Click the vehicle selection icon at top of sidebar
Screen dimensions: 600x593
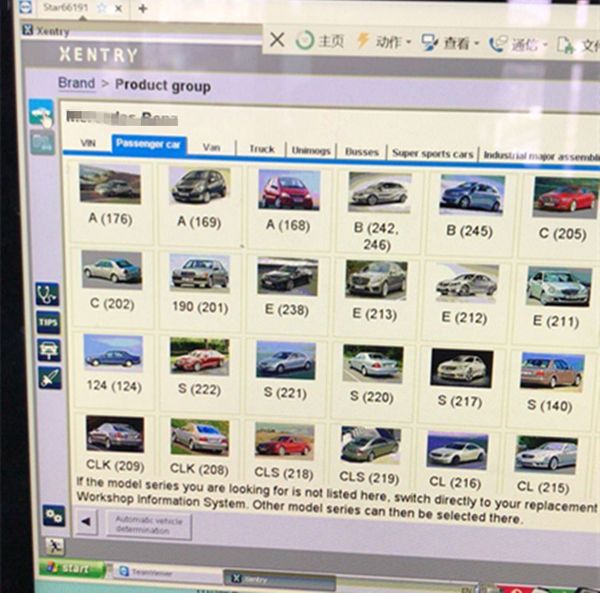pos(41,115)
